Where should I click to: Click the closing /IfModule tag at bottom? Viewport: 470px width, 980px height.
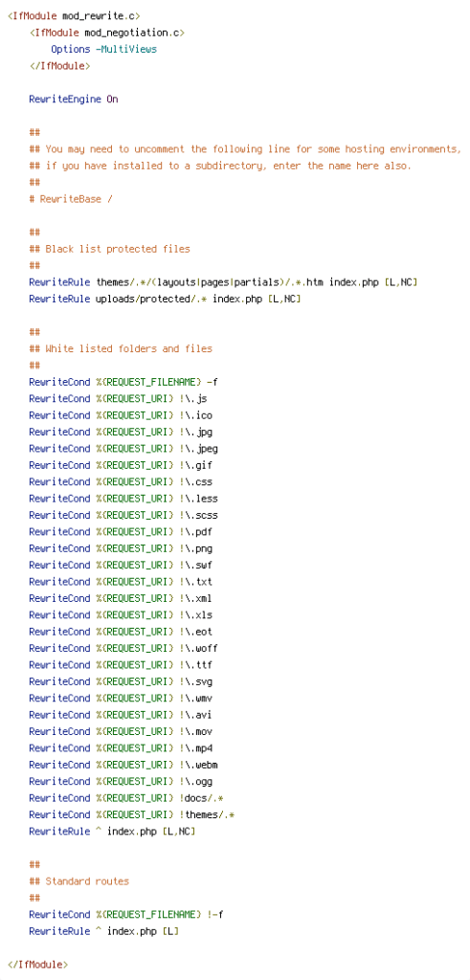coord(37,965)
